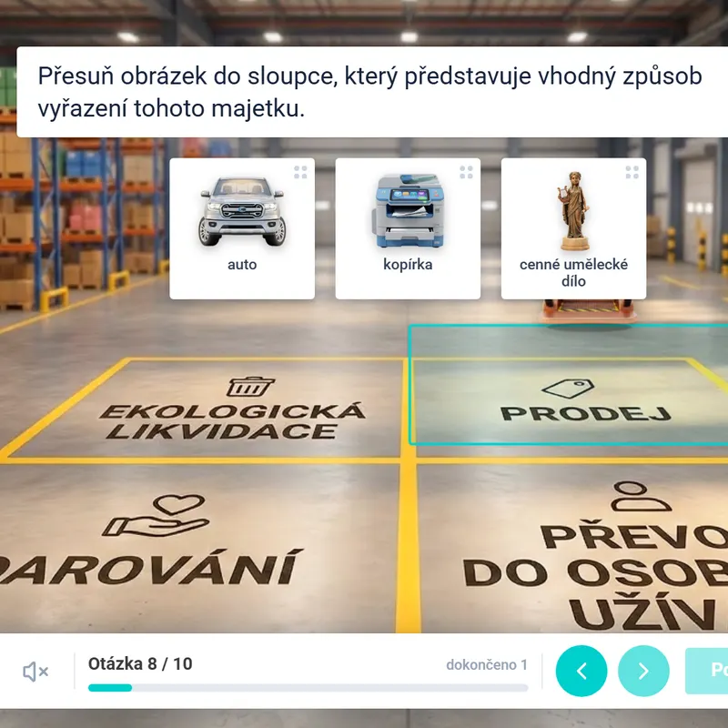This screenshot has height=728, width=728.
Task: Click the auto label under the truck
Action: pos(242,265)
